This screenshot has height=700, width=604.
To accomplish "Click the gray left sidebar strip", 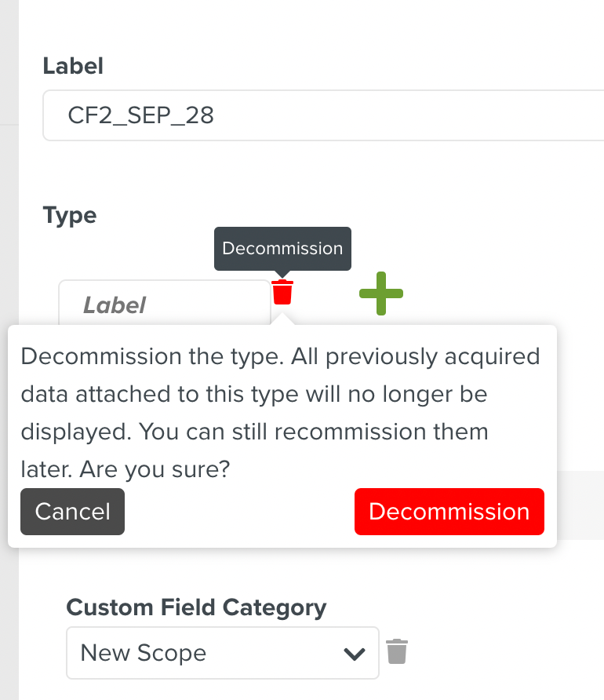I will pos(9,392).
